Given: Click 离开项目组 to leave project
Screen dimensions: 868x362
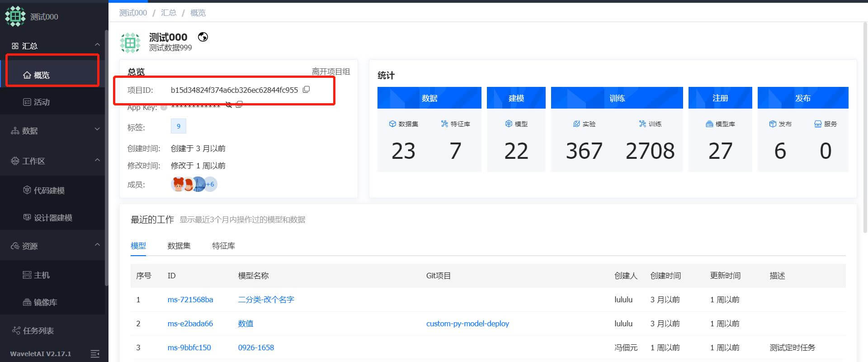Looking at the screenshot, I should pyautogui.click(x=331, y=71).
